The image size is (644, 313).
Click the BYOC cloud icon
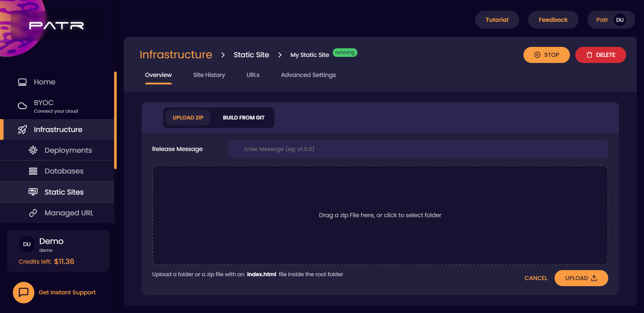click(23, 106)
